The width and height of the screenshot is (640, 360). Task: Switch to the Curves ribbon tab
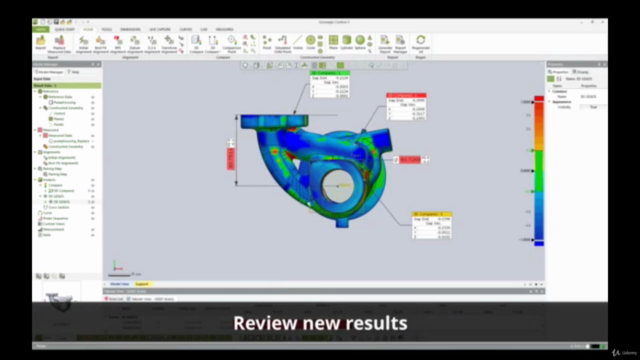(x=186, y=29)
